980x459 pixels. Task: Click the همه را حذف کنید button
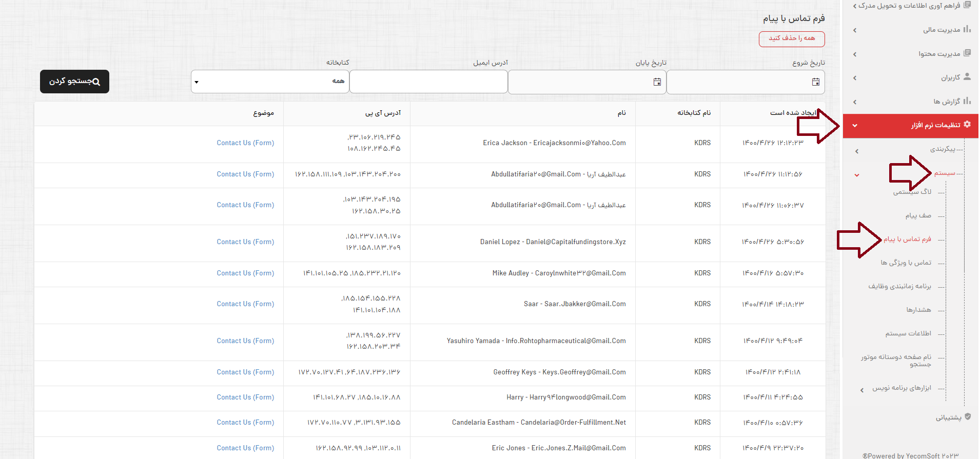pyautogui.click(x=792, y=38)
